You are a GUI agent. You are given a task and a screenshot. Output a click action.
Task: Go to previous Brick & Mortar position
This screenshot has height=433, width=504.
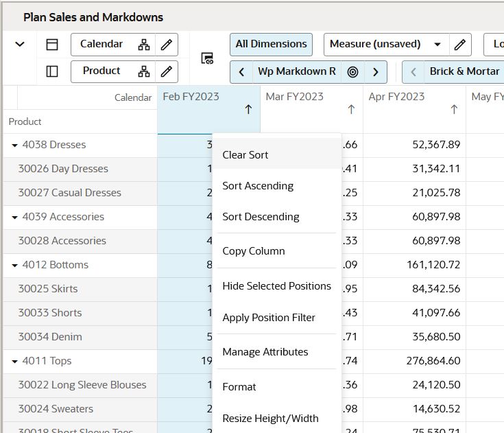[x=413, y=72]
